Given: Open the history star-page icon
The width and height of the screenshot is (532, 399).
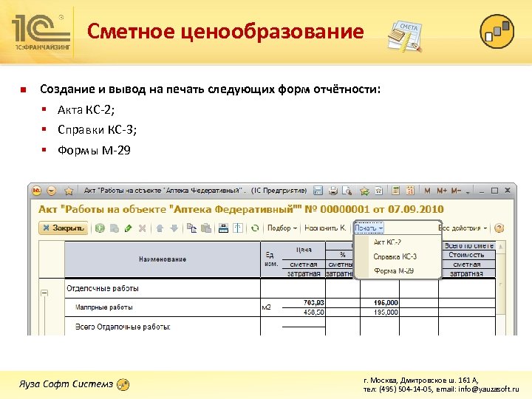Looking at the screenshot, I should click(x=378, y=191).
